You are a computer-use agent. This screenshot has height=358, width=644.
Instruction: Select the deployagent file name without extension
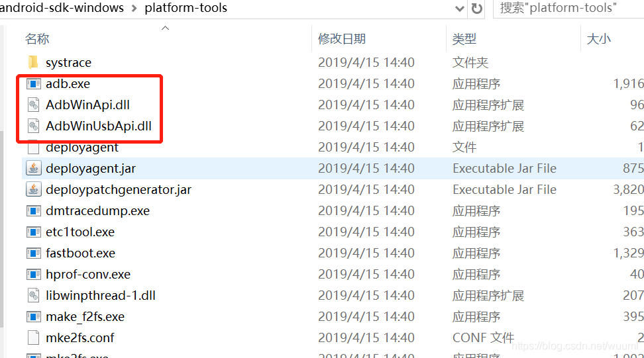pyautogui.click(x=82, y=147)
